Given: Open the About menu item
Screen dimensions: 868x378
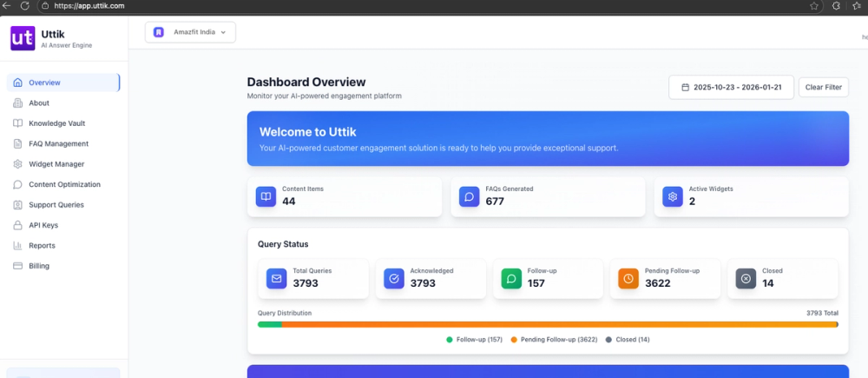Looking at the screenshot, I should tap(63, 103).
